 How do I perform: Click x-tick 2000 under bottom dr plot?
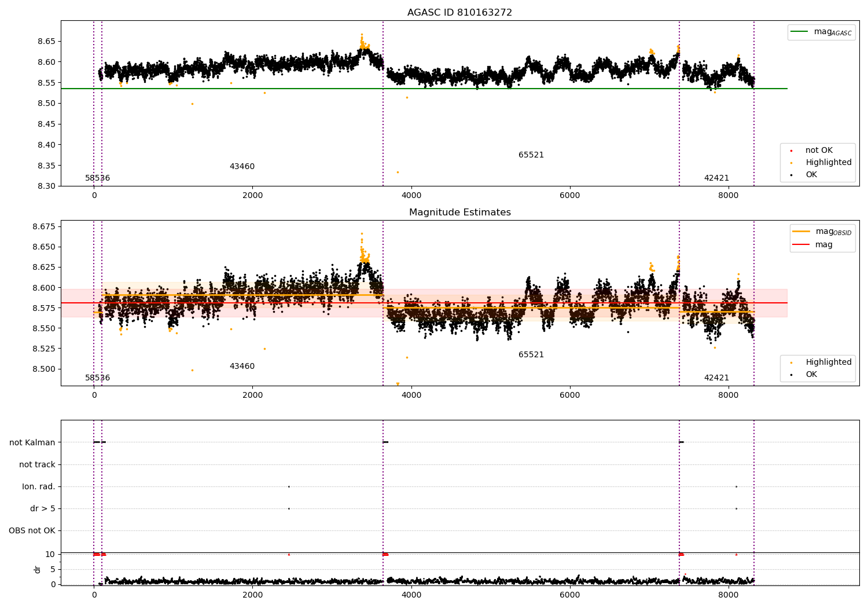253,595
